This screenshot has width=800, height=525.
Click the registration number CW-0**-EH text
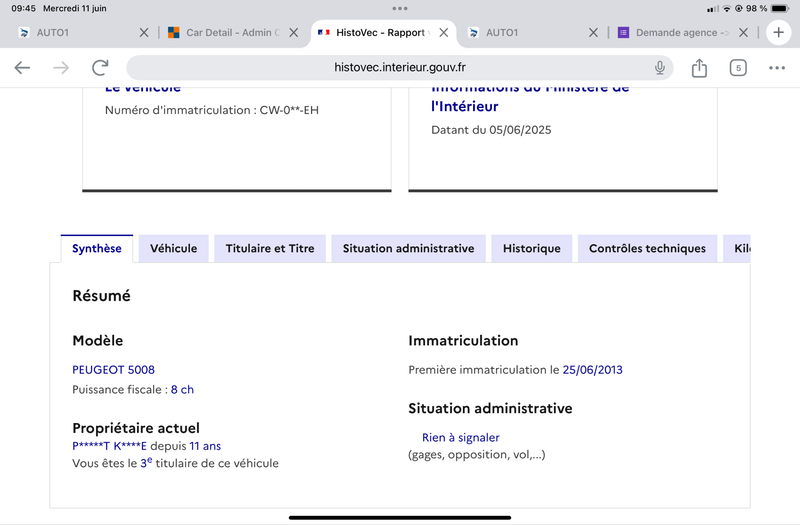tap(289, 110)
